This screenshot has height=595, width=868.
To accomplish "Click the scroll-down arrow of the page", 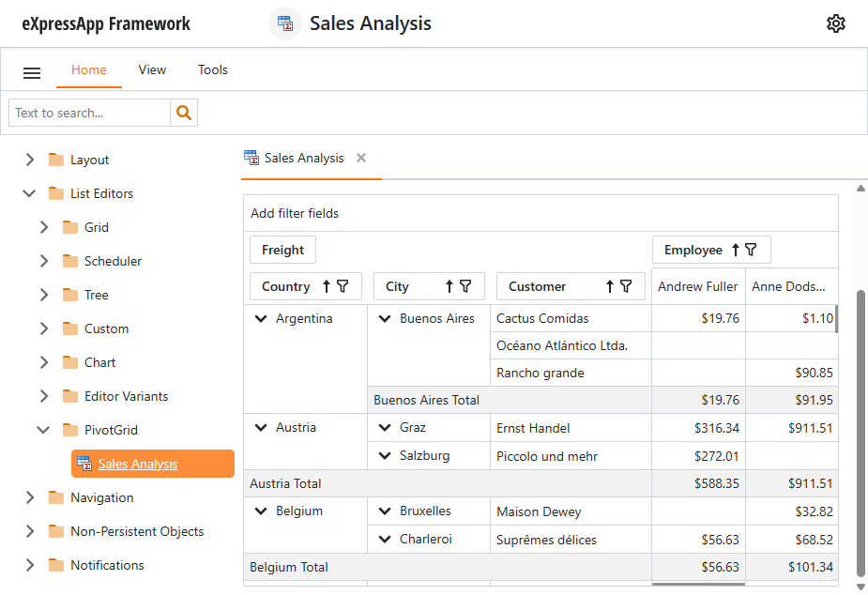I will (x=860, y=587).
